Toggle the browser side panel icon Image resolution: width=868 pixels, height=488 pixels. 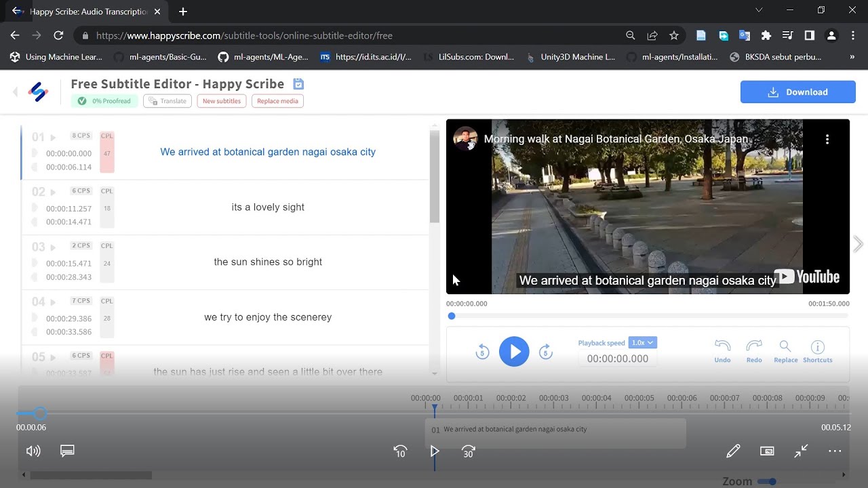(809, 35)
